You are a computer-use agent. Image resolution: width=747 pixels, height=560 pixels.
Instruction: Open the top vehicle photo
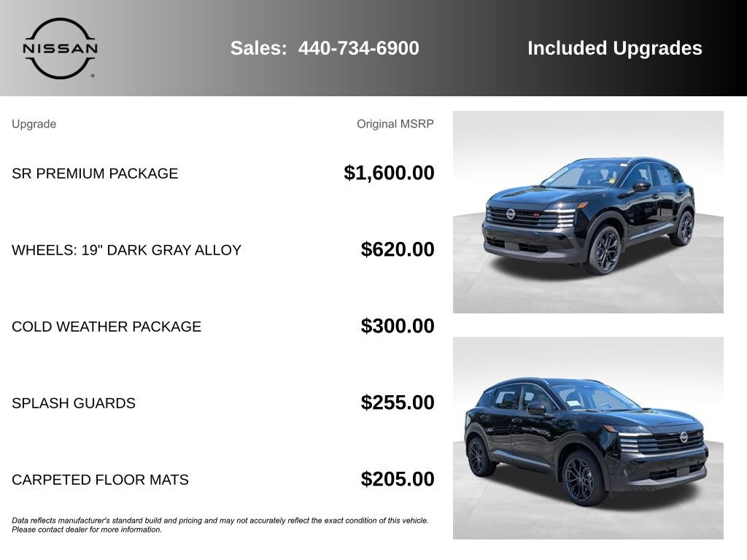pos(588,212)
